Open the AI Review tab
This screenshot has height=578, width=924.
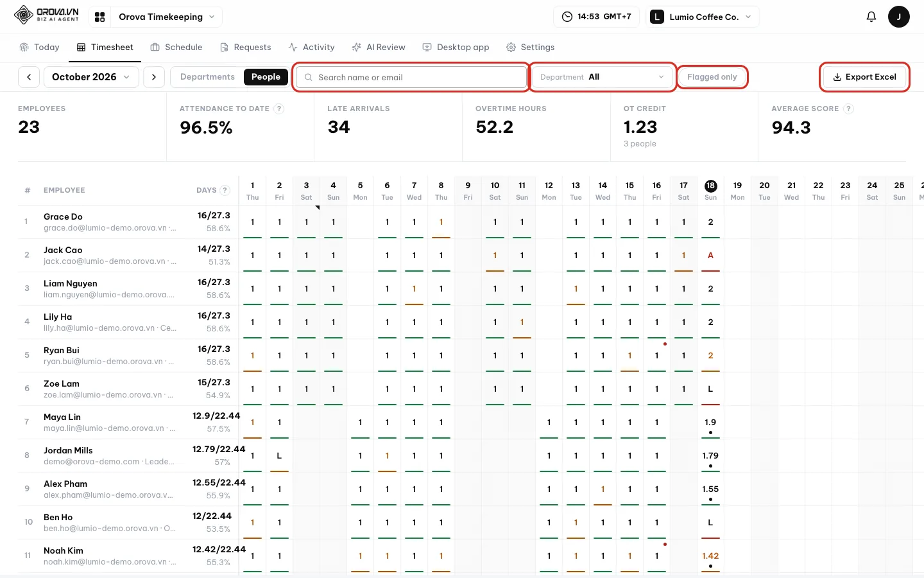pyautogui.click(x=379, y=48)
